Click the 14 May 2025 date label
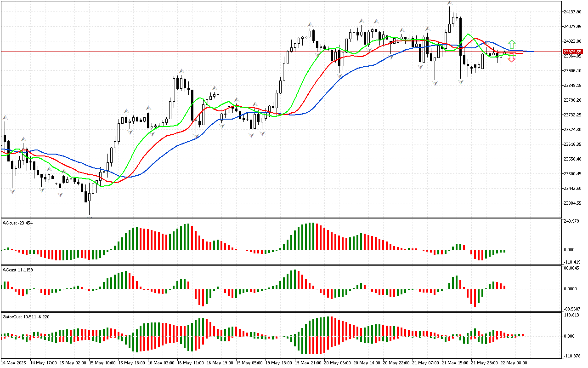This screenshot has width=588, height=368. pyautogui.click(x=15, y=362)
